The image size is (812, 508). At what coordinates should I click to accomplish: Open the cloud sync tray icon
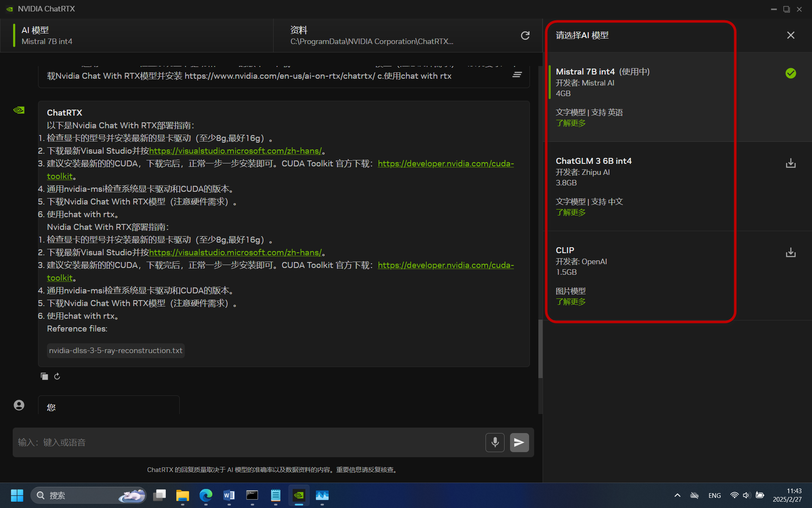point(694,495)
